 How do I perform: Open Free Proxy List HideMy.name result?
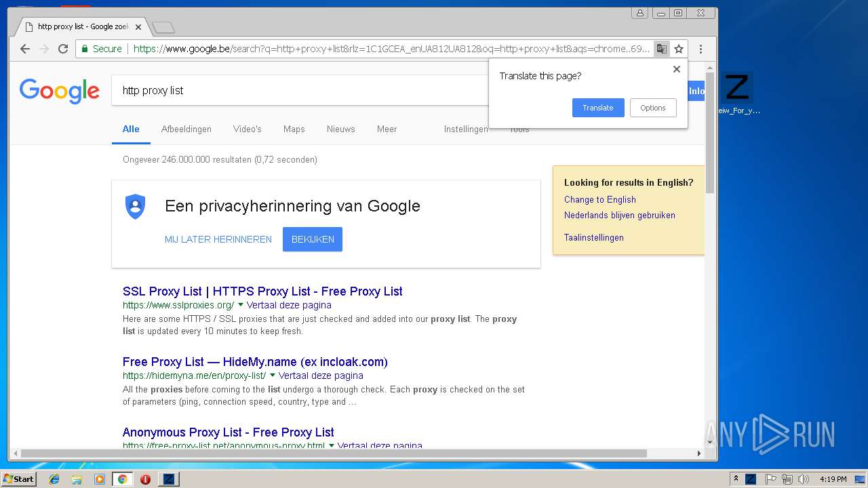pos(255,362)
